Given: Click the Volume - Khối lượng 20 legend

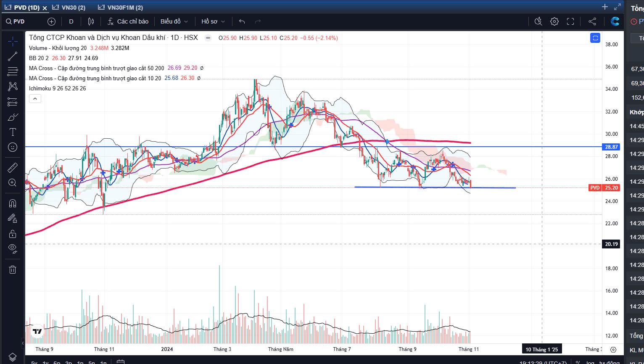Looking at the screenshot, I should pyautogui.click(x=58, y=48).
